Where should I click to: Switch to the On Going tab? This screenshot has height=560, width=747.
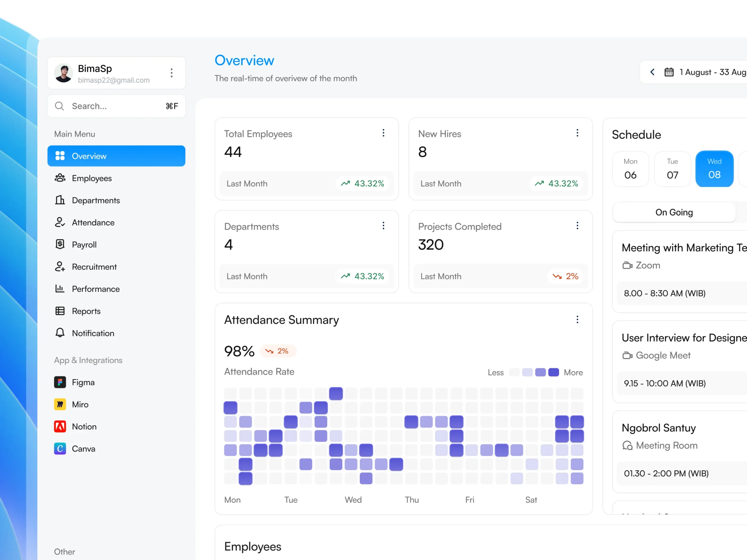coord(674,212)
